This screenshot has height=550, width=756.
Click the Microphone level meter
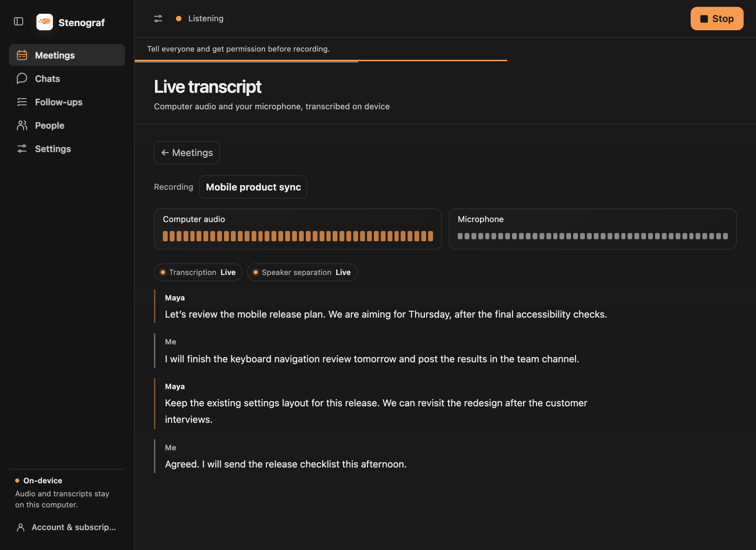[593, 236]
